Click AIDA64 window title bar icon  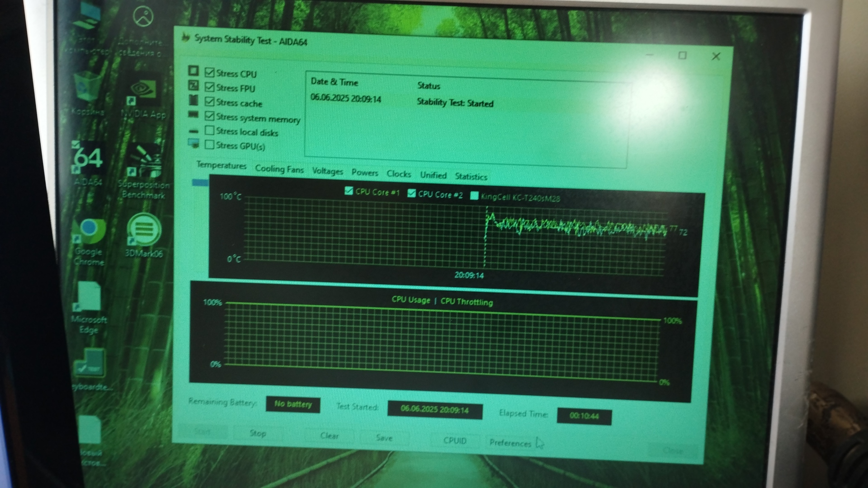185,38
